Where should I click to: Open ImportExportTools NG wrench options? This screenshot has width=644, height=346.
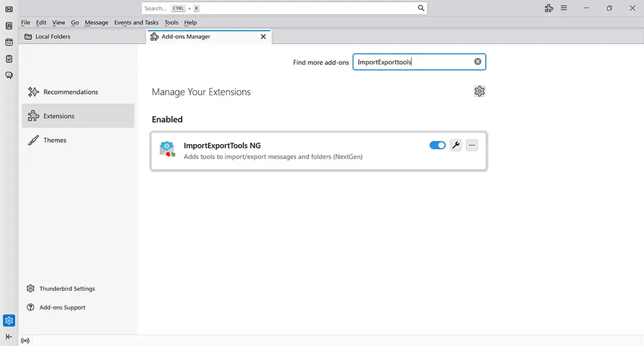[x=456, y=145]
